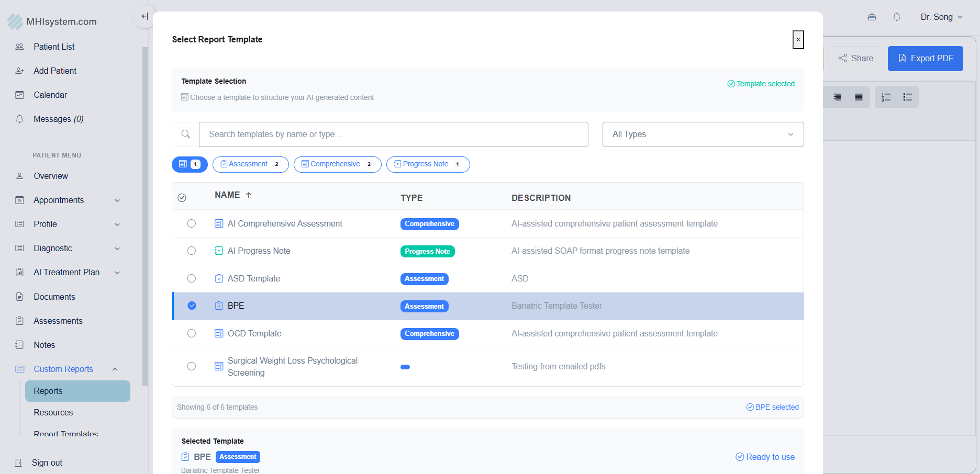980x474 pixels.
Task: Choose the OCD Template radio button
Action: click(x=192, y=334)
